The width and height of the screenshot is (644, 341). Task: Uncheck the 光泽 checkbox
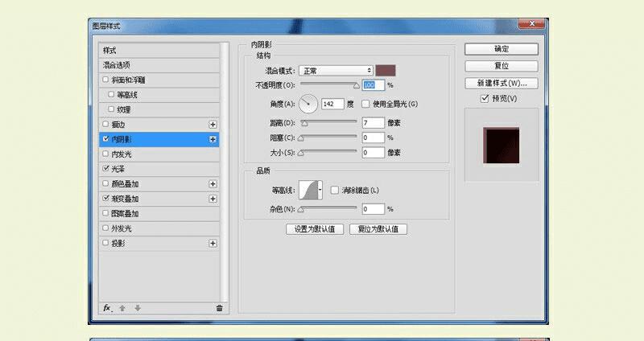click(106, 168)
